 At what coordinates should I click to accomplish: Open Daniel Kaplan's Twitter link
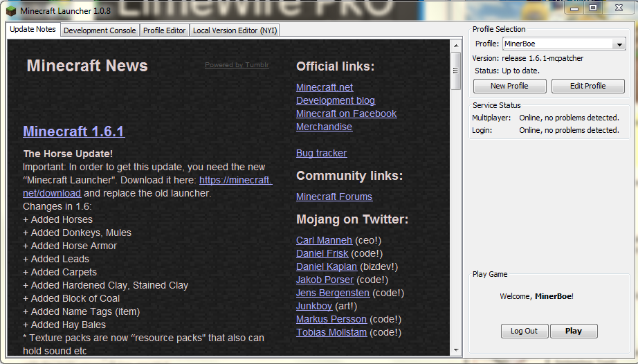(327, 267)
